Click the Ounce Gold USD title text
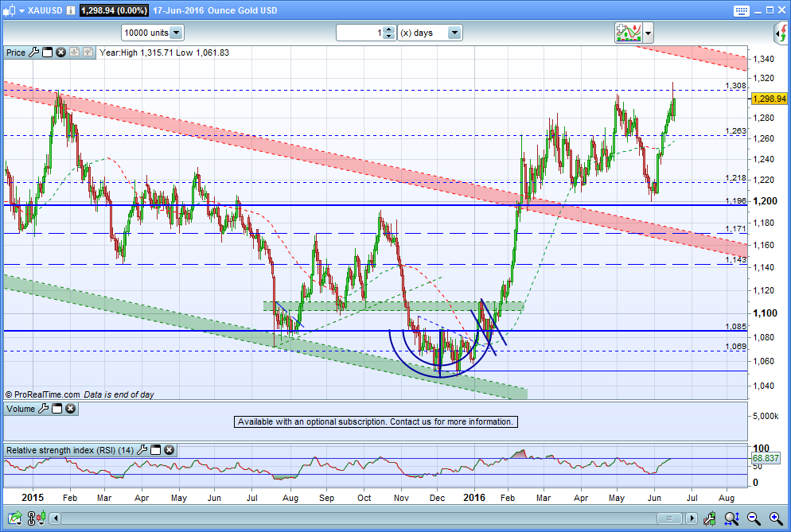 [x=242, y=10]
